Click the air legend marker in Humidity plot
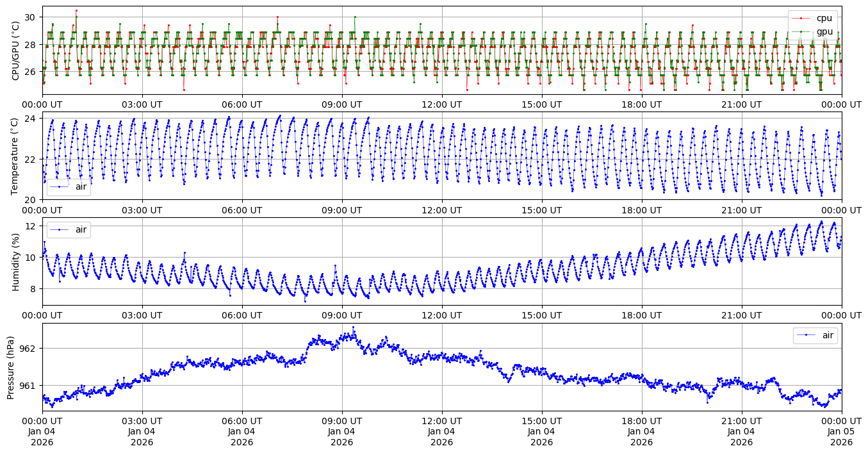 [x=60, y=229]
